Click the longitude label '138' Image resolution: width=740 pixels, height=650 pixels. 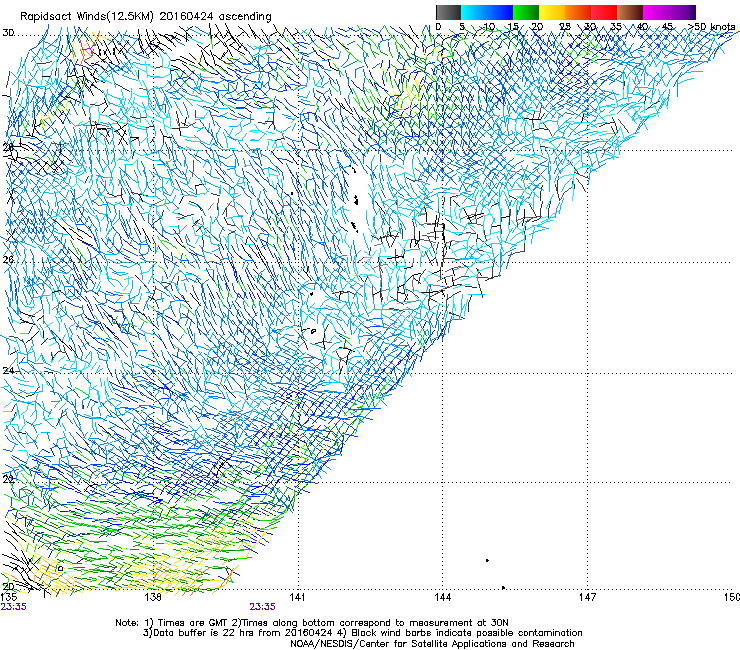[153, 597]
